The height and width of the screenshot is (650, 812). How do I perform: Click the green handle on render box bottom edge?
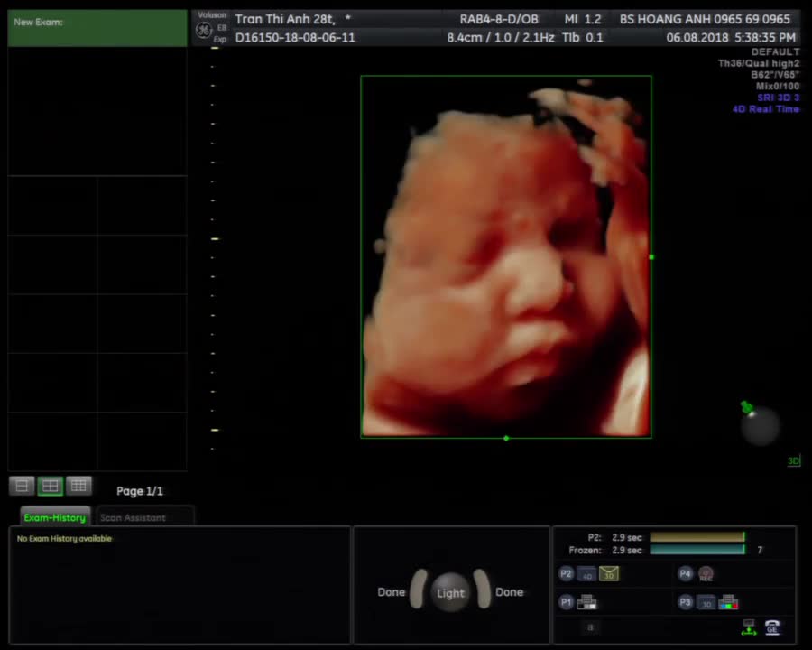point(506,438)
